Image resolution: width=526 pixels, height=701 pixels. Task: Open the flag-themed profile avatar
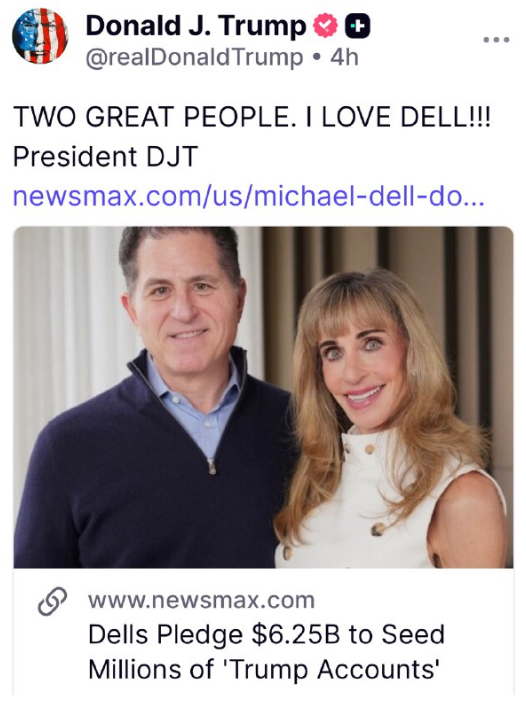[40, 36]
